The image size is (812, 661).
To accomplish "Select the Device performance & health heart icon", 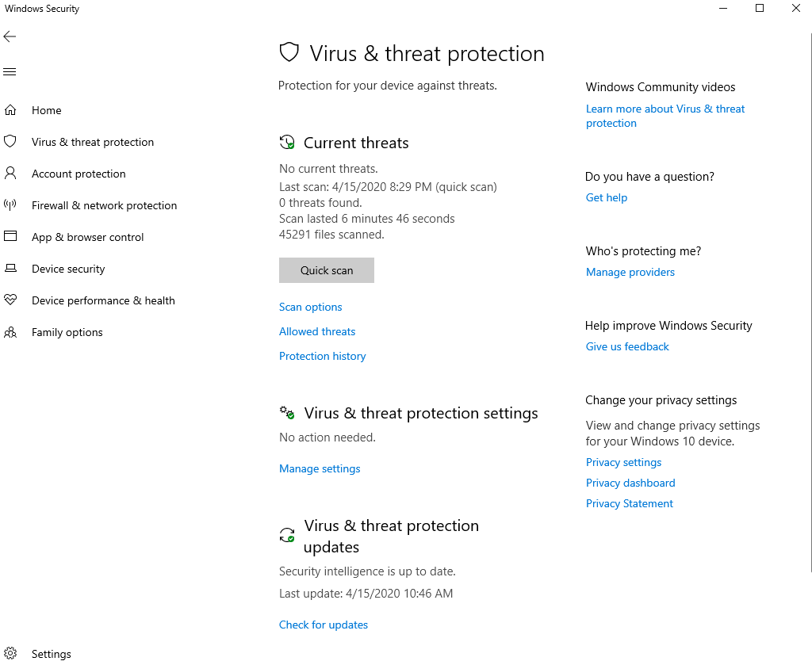I will tap(10, 300).
